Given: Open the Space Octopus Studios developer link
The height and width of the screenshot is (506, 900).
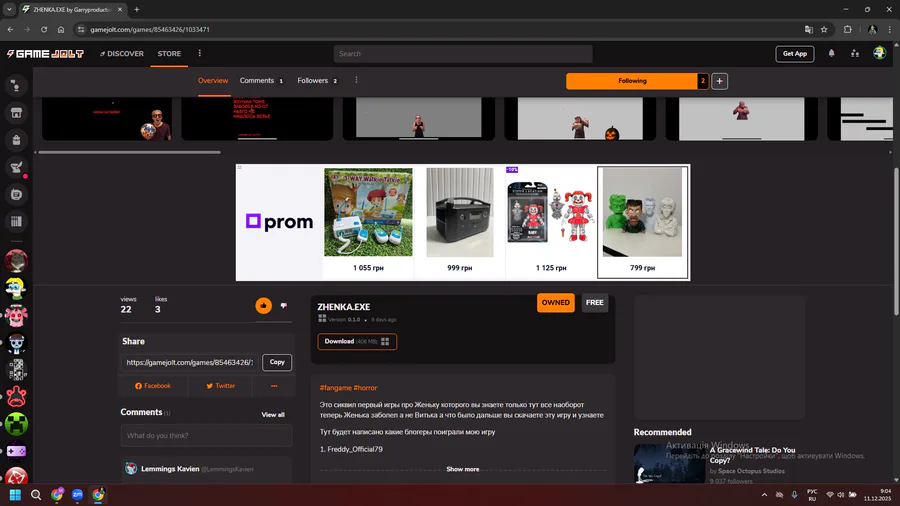Looking at the screenshot, I should click(x=751, y=471).
